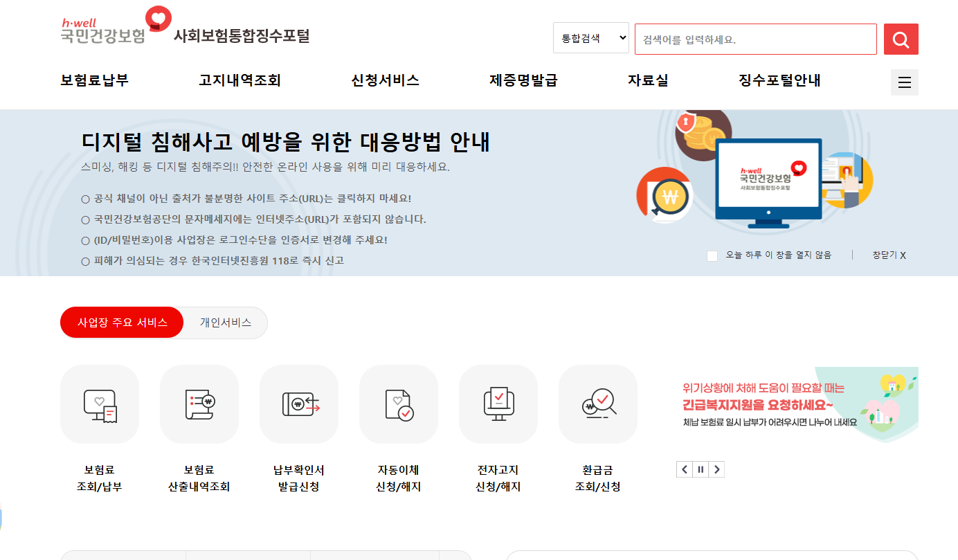Click the 국민건강보험 h-well logo
Viewport: 958px width, 560px height.
click(116, 26)
